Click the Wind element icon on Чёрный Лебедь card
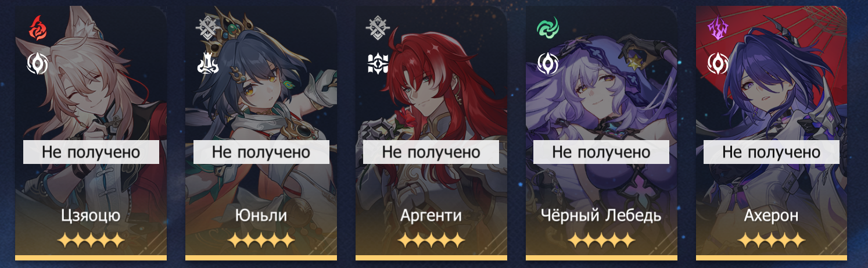 (x=548, y=27)
